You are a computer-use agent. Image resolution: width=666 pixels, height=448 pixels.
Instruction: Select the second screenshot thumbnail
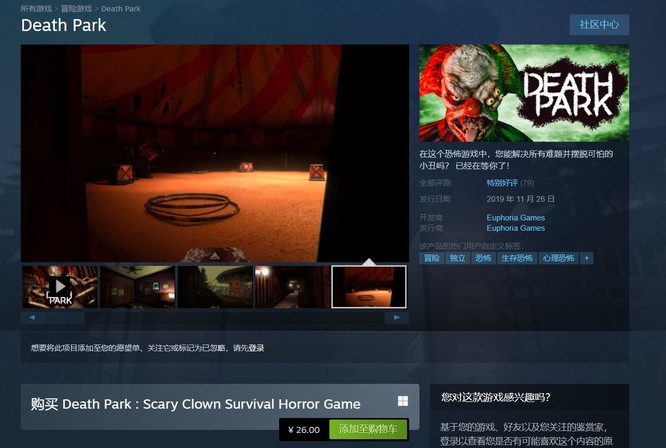coord(137,286)
